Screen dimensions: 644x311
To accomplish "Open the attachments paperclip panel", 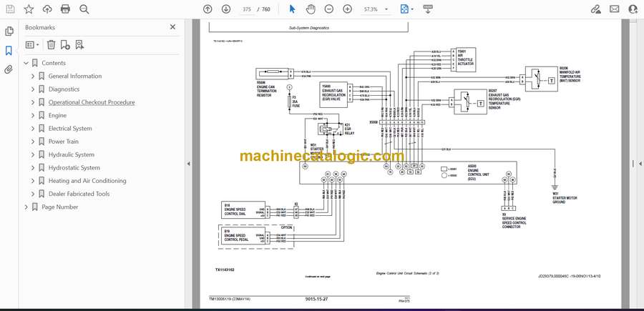I will click(x=9, y=70).
